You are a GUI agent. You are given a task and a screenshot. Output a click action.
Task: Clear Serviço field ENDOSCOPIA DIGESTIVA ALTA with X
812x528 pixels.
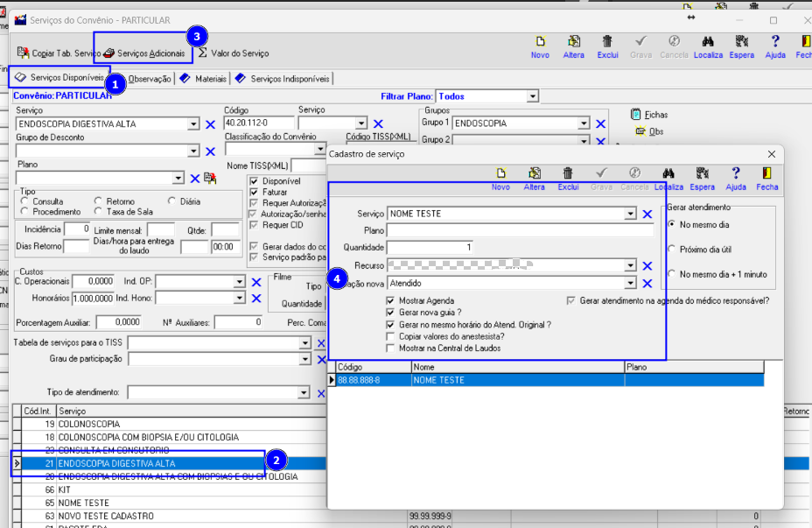pos(210,124)
